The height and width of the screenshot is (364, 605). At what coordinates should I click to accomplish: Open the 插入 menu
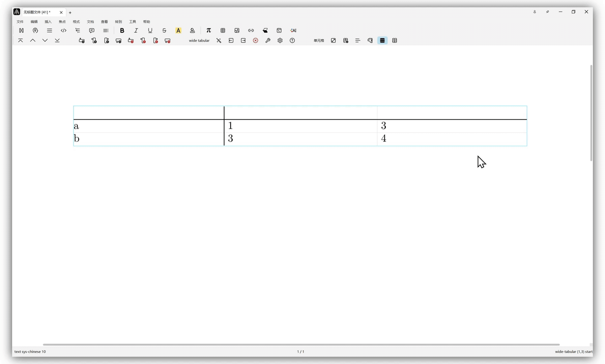[x=48, y=22]
